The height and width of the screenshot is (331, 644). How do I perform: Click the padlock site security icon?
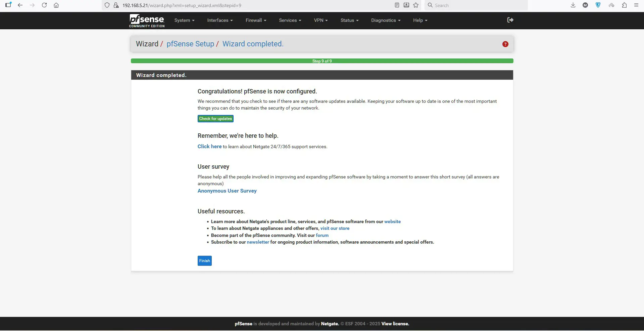coord(116,5)
